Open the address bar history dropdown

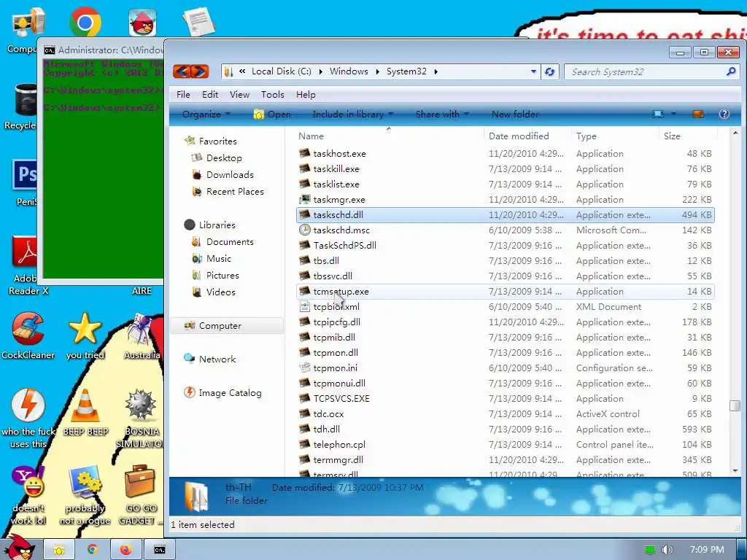(533, 72)
